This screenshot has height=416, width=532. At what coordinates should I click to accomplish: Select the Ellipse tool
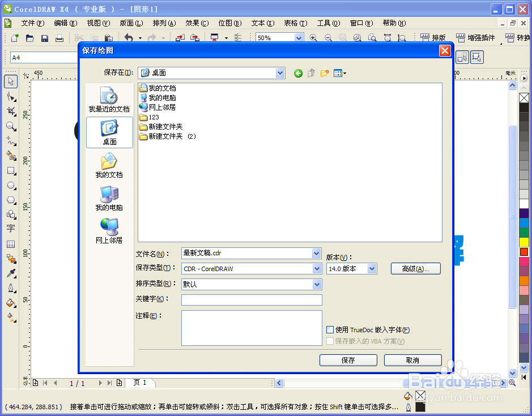[11, 186]
